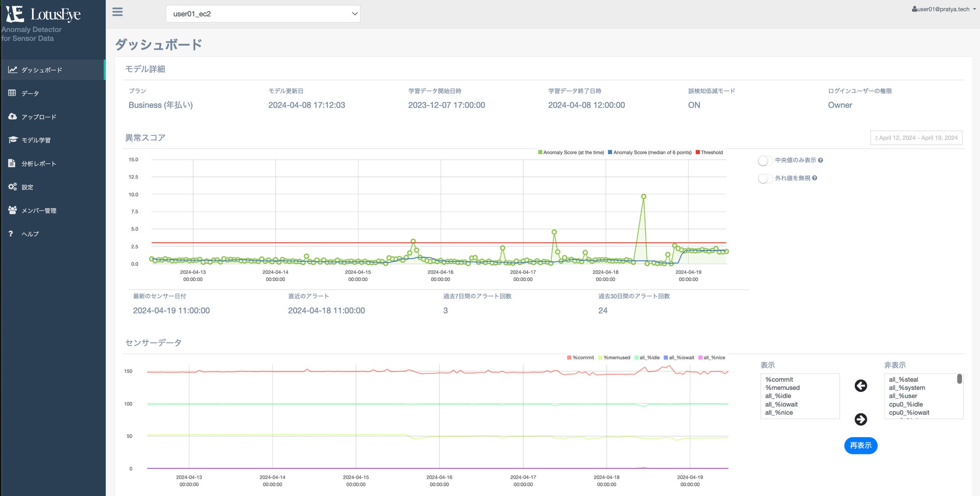Select cpu0_%iowait in the 非表示 list
Screen dimensions: 980x496
coord(921,413)
